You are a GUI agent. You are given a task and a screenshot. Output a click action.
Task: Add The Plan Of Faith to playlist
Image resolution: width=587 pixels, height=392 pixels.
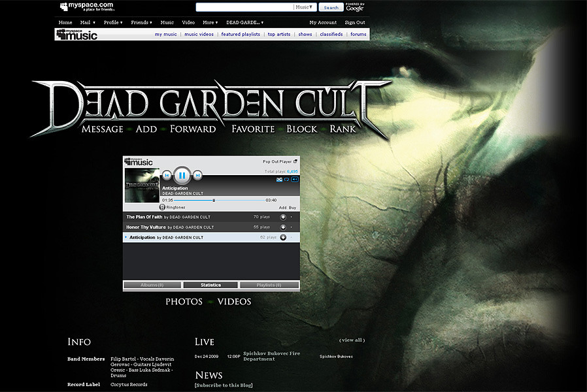283,217
